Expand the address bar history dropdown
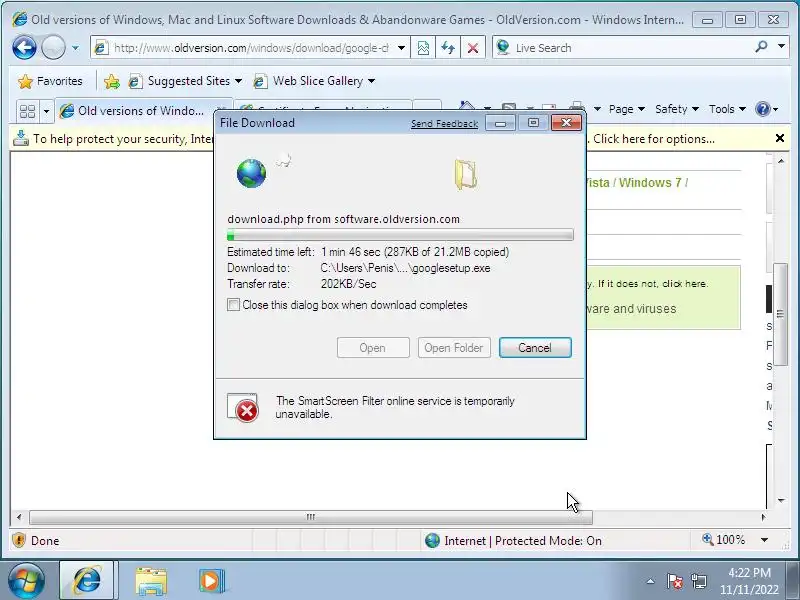Viewport: 800px width, 600px height. (402, 48)
